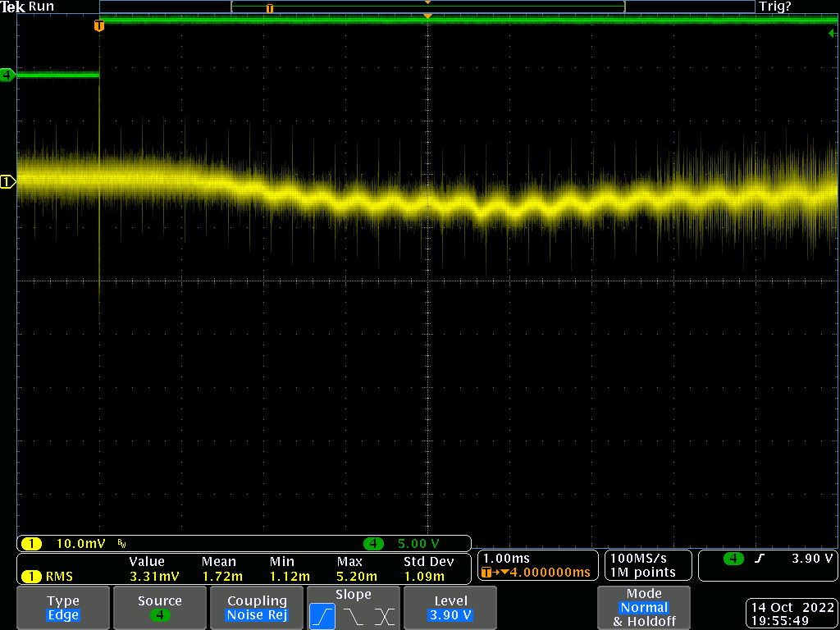
Task: Open the trigger Type Edge menu
Action: 63,608
